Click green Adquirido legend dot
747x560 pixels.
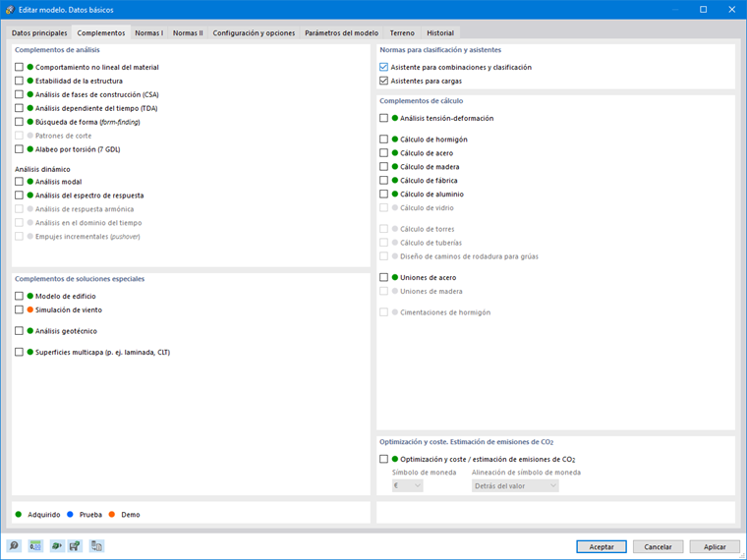pyautogui.click(x=19, y=514)
